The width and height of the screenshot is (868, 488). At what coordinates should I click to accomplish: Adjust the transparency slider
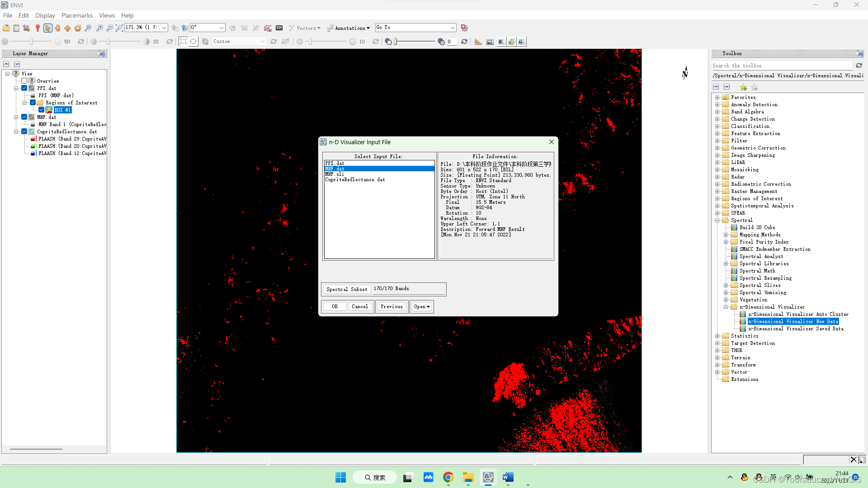(x=396, y=42)
